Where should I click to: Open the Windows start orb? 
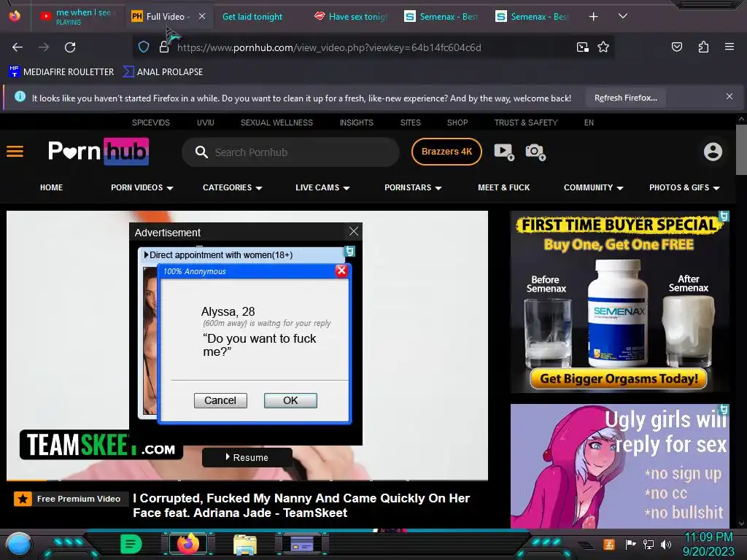pyautogui.click(x=18, y=544)
